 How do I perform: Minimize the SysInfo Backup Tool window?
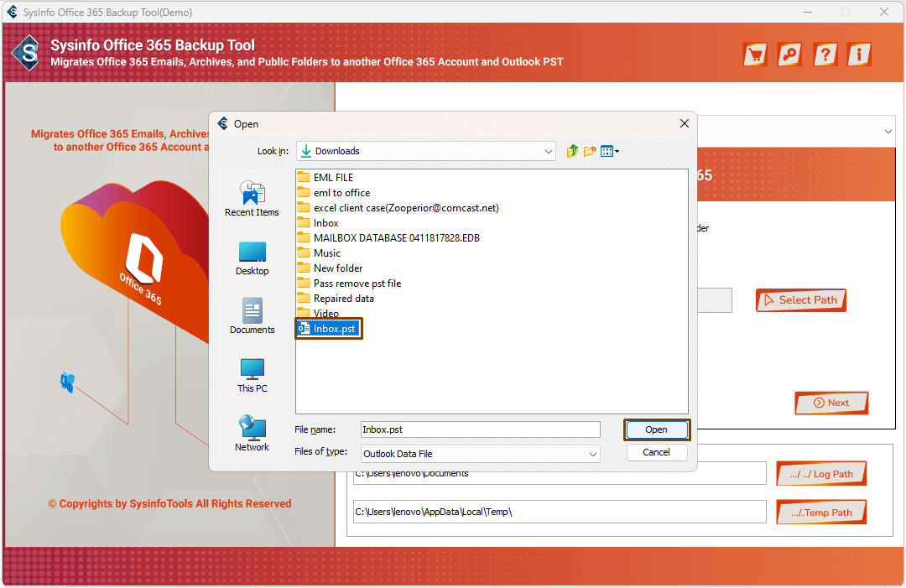[808, 12]
